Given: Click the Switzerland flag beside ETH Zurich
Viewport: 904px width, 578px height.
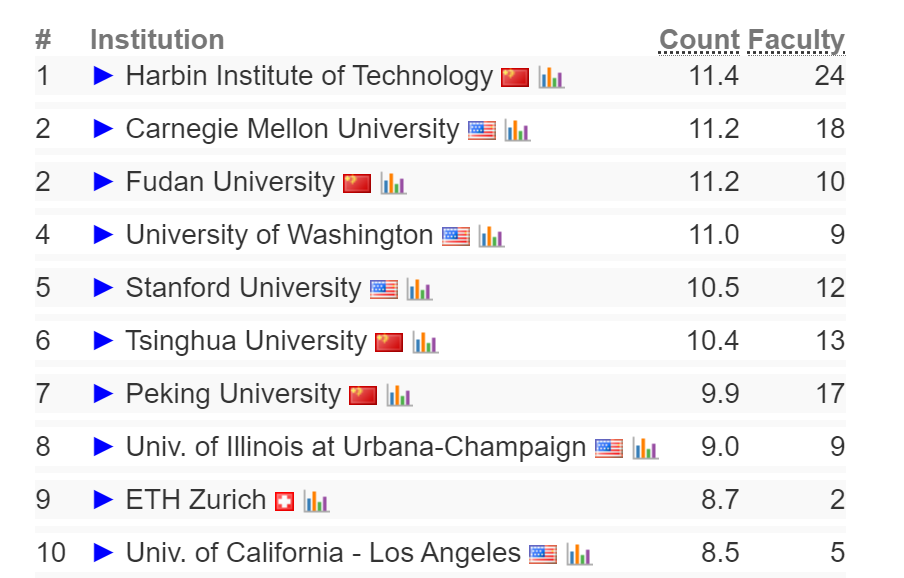Looking at the screenshot, I should click(285, 501).
